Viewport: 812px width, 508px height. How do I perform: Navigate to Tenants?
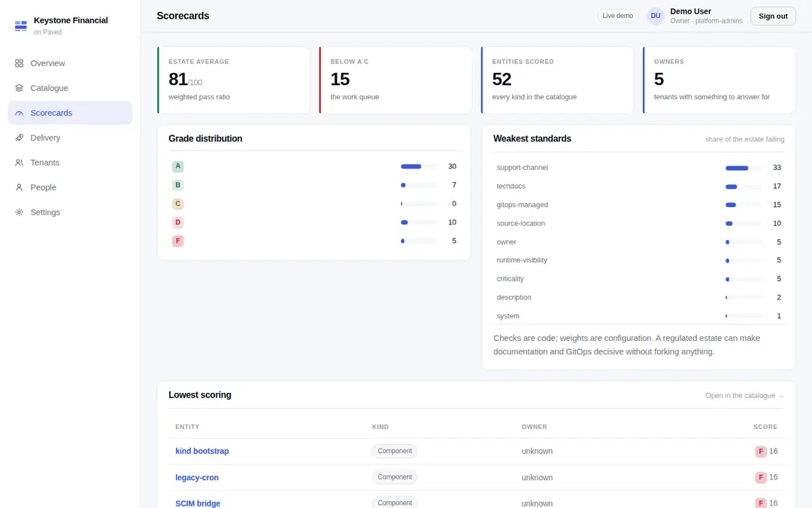(70, 163)
